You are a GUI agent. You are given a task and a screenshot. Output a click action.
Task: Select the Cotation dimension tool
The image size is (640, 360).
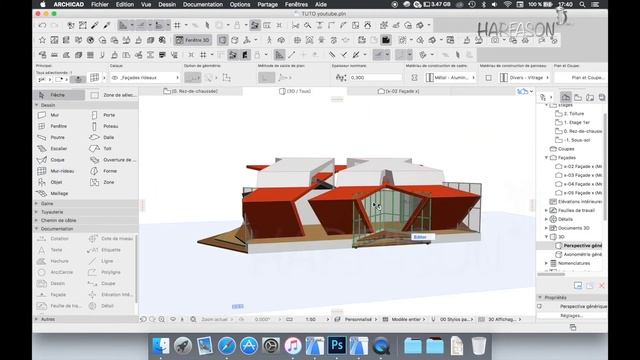[60, 238]
